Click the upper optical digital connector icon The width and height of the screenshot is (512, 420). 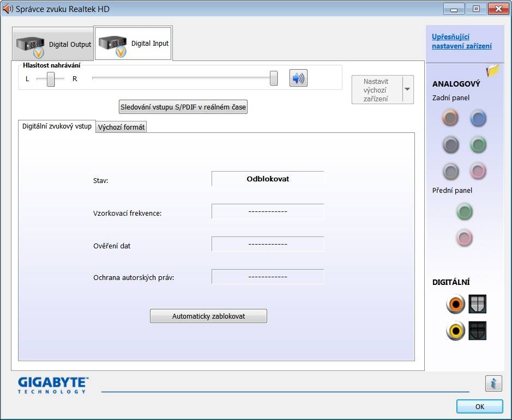pyautogui.click(x=478, y=304)
